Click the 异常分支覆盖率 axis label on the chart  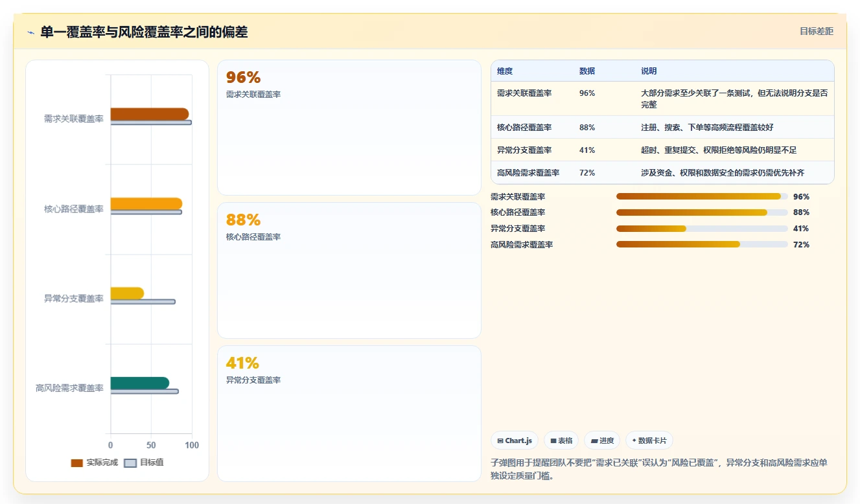[x=74, y=299]
